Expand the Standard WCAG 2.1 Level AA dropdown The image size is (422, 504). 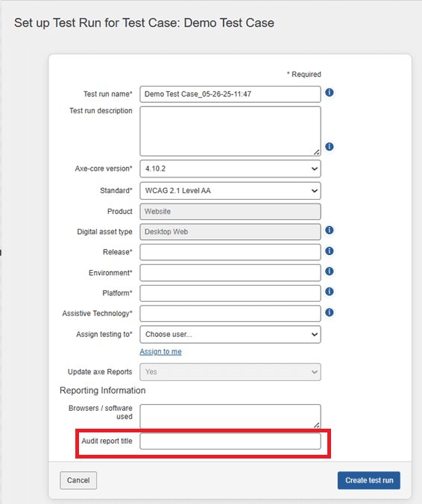[230, 191]
